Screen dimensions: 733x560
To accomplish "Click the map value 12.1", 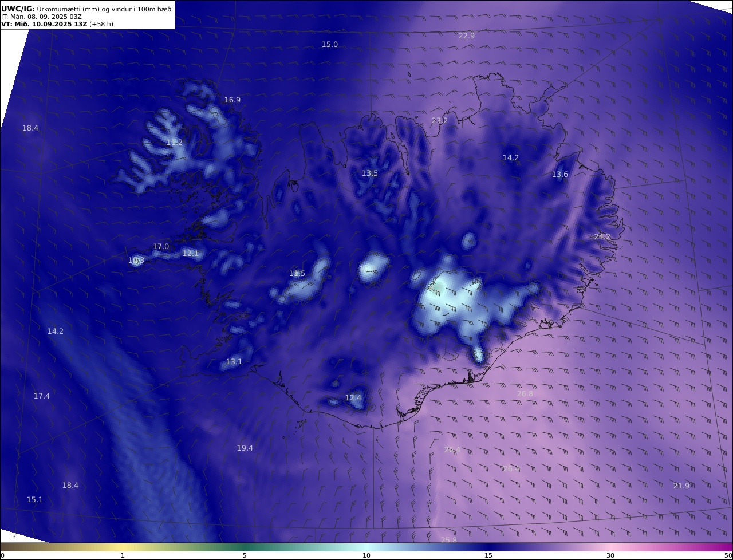I will click(190, 253).
